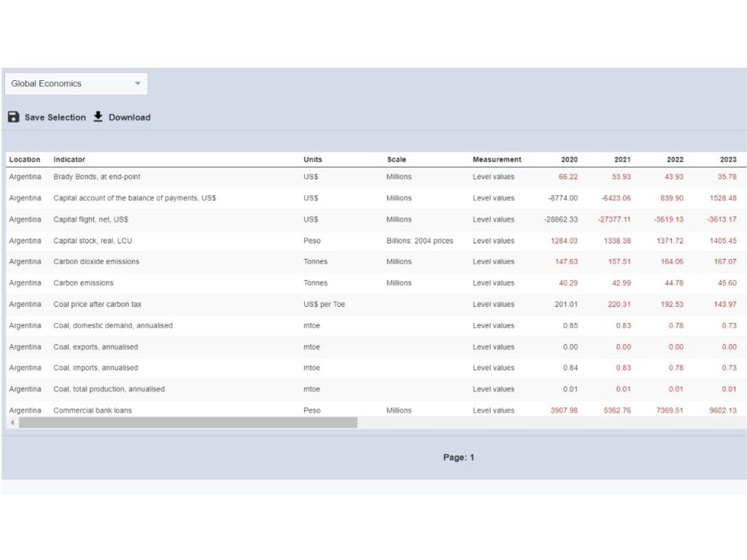Select the Carbon dioxide emissions row

96,262
